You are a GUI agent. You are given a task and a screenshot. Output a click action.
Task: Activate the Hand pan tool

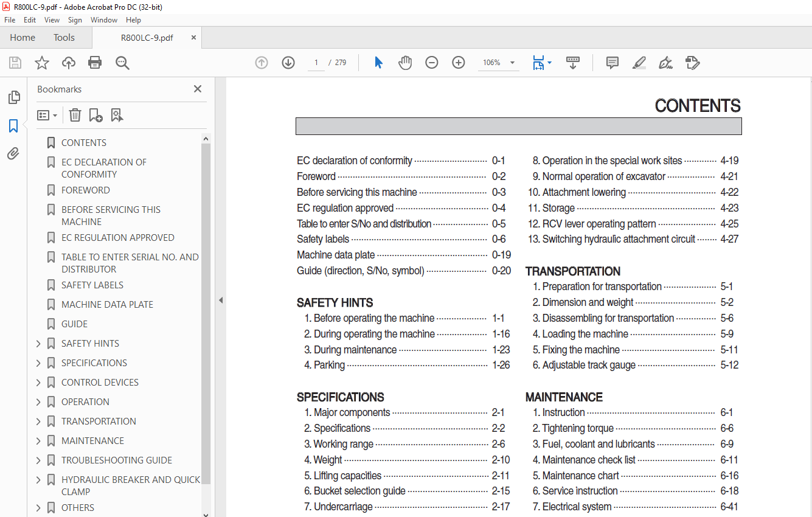[x=405, y=63]
